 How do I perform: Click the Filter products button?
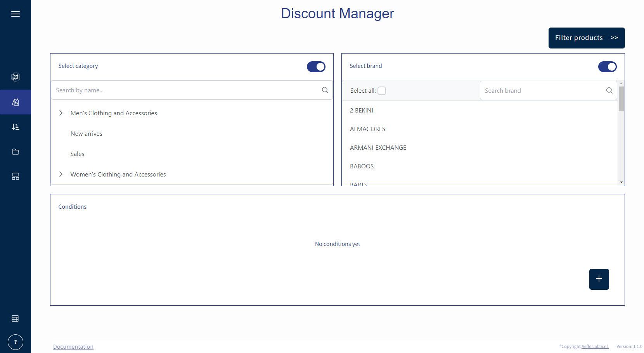click(586, 38)
